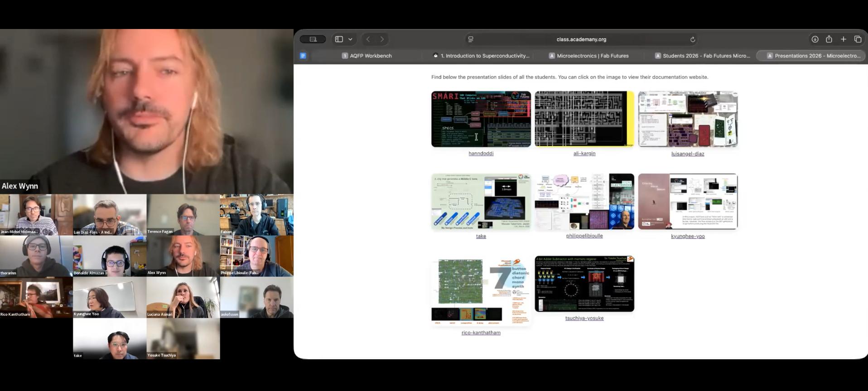Click the Share icon in Safari
The height and width of the screenshot is (391, 868).
click(x=829, y=39)
